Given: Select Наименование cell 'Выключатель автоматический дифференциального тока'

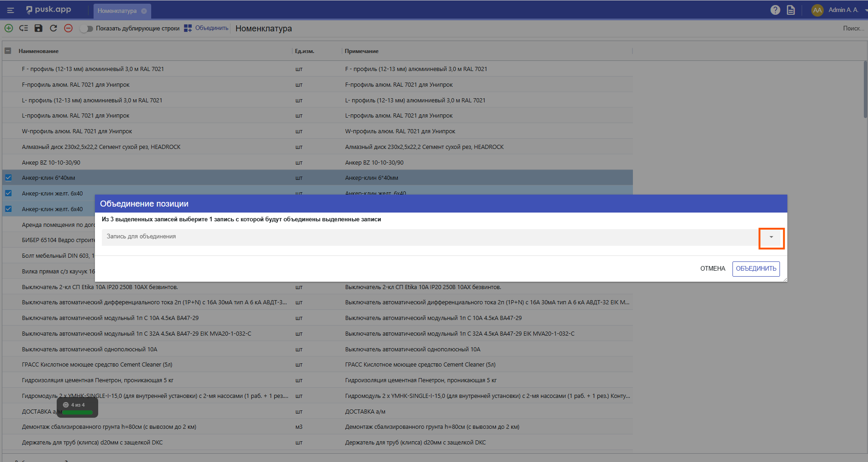Looking at the screenshot, I should (154, 302).
